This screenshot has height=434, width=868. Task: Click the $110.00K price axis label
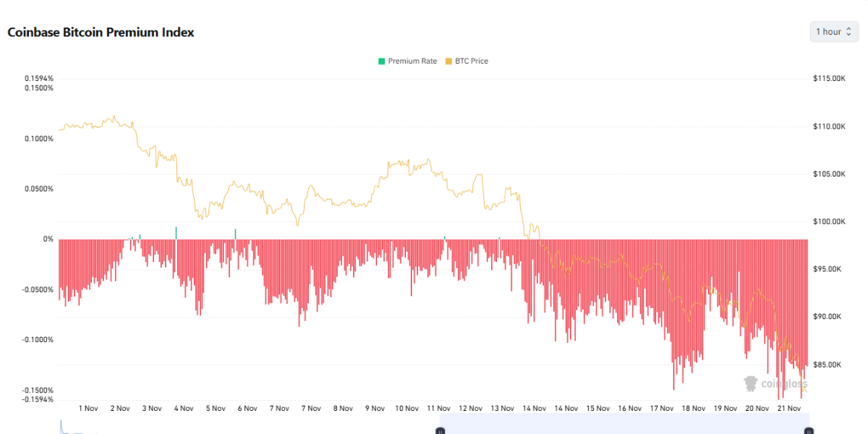[x=830, y=127]
